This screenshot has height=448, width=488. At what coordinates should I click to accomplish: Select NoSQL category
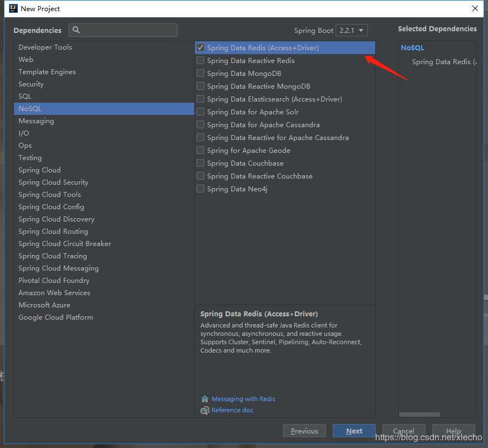pos(104,108)
